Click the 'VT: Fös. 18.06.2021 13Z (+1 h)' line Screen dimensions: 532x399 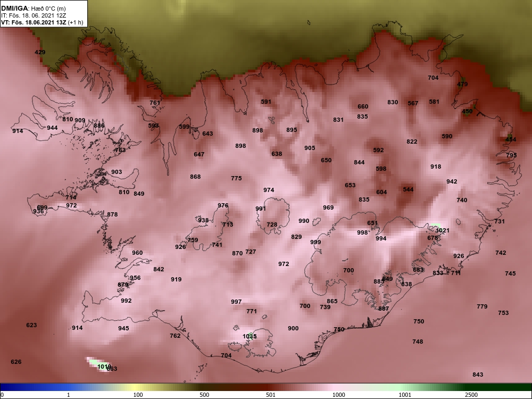tap(42, 22)
